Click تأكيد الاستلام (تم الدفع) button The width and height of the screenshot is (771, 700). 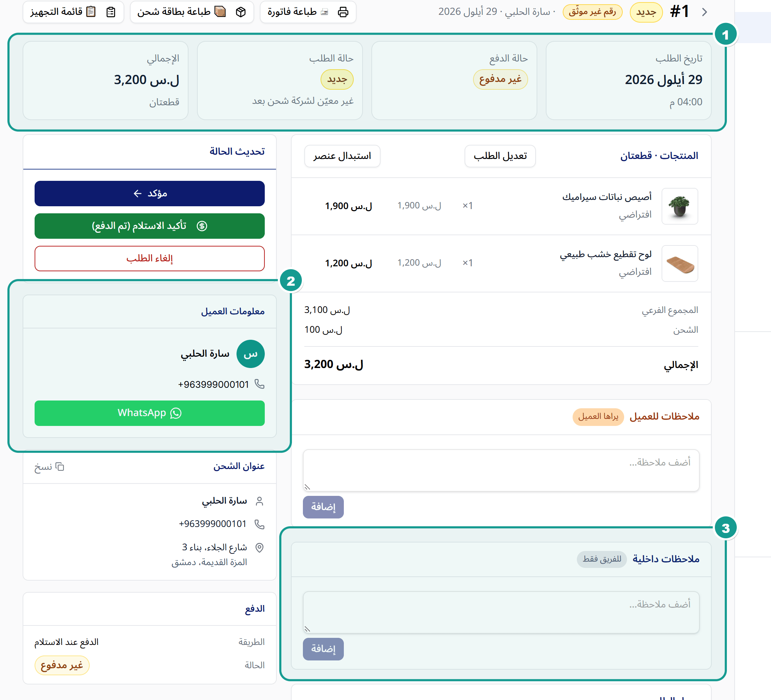(150, 226)
